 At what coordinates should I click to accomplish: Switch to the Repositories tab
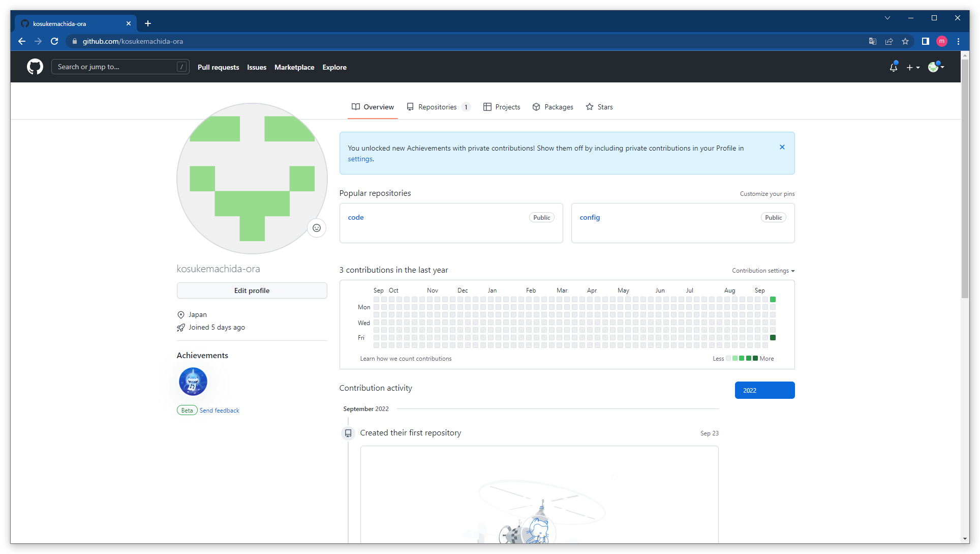[x=438, y=107]
